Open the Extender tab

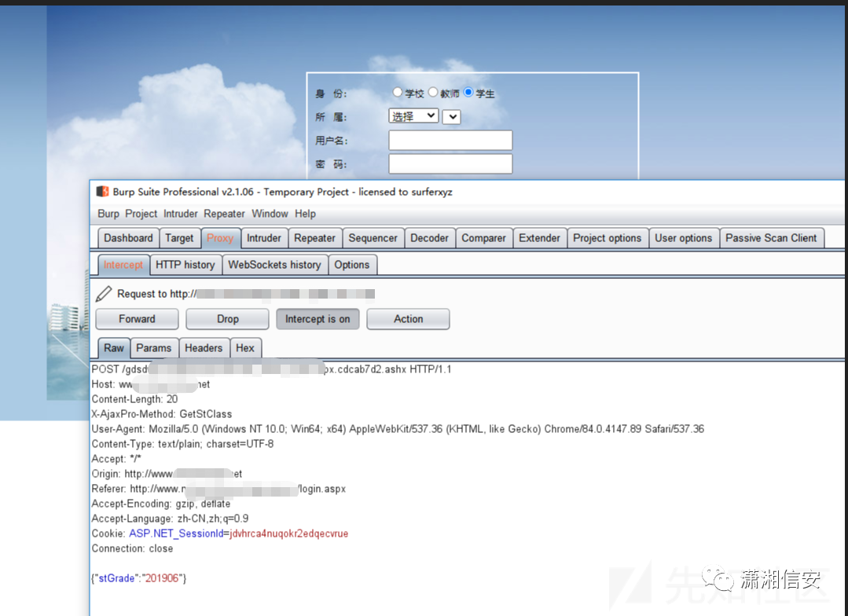point(539,238)
